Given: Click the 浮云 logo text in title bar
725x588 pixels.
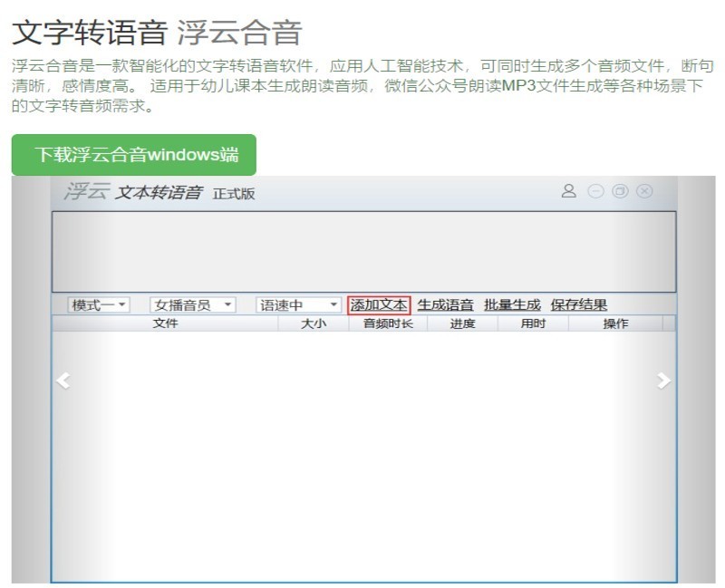Looking at the screenshot, I should click(x=87, y=191).
